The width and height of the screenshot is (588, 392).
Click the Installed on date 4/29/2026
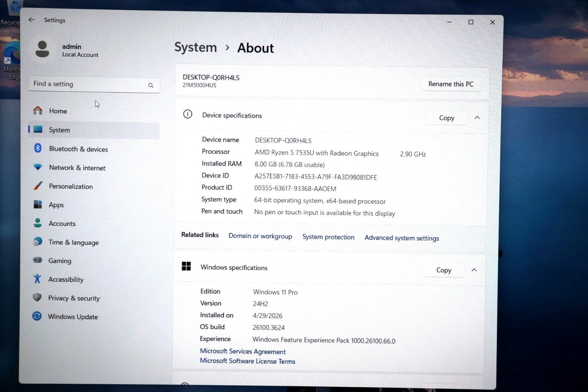tap(268, 316)
